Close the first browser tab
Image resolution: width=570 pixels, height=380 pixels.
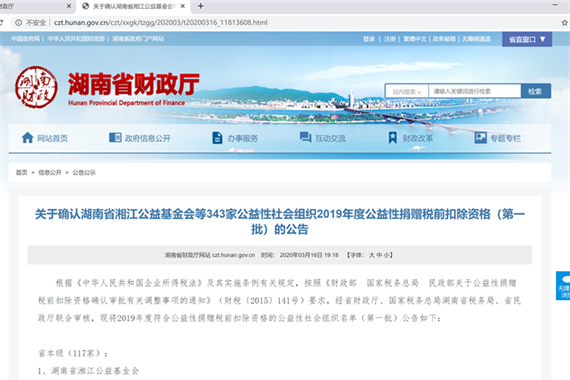click(69, 6)
